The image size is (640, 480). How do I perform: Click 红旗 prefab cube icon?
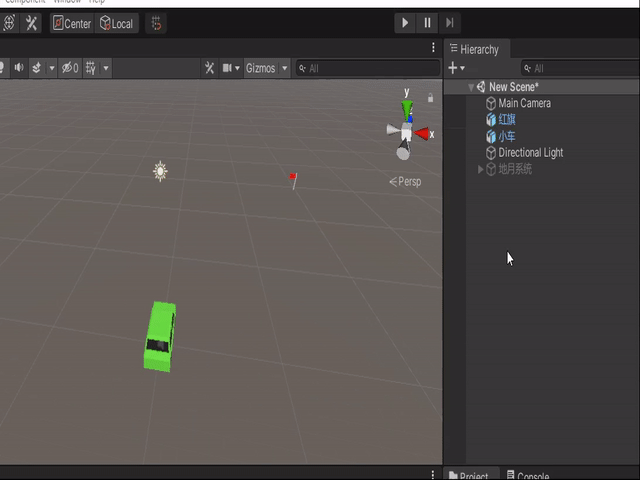click(491, 120)
